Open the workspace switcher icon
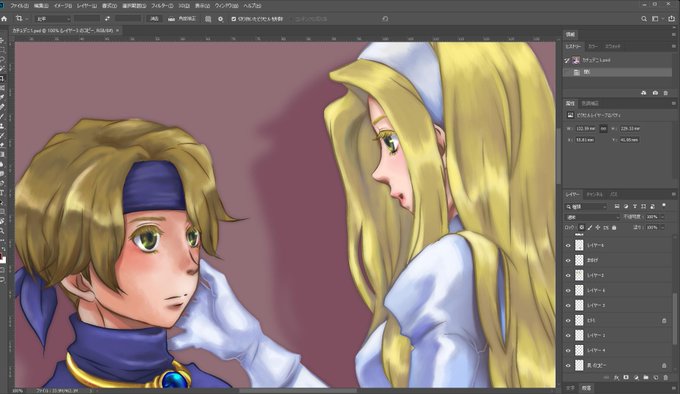 tap(655, 19)
